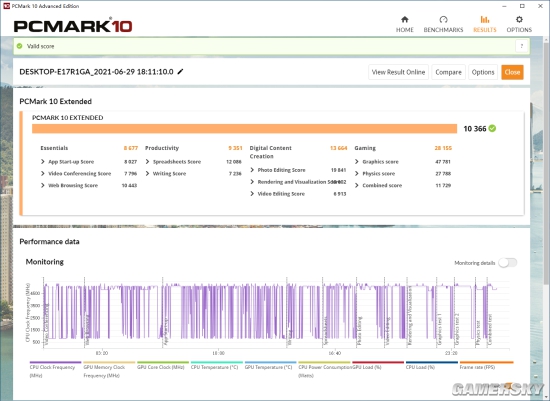This screenshot has height=401, width=550.
Task: Open the Benchmarks gauge icon
Action: (x=443, y=19)
